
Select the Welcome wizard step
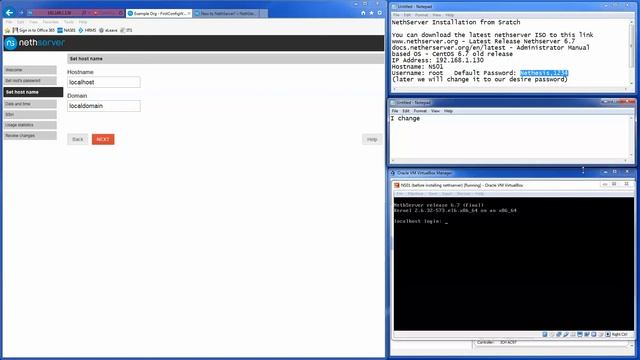[30, 70]
